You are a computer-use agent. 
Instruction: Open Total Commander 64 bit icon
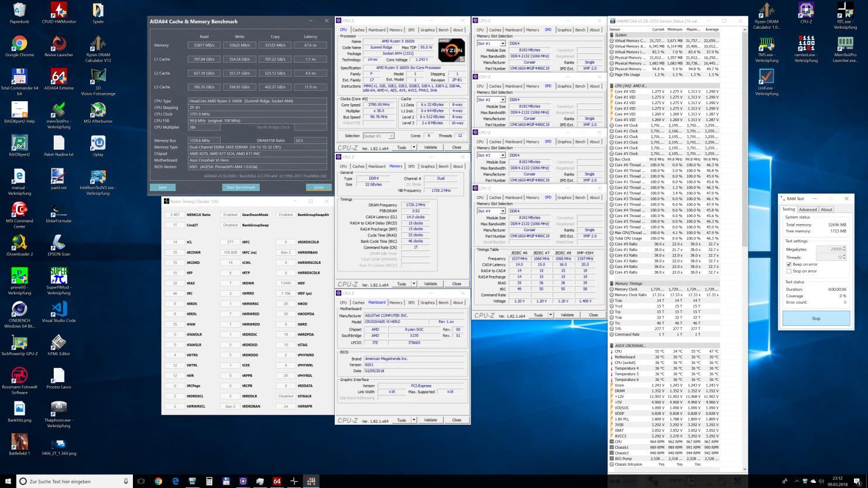coord(19,82)
